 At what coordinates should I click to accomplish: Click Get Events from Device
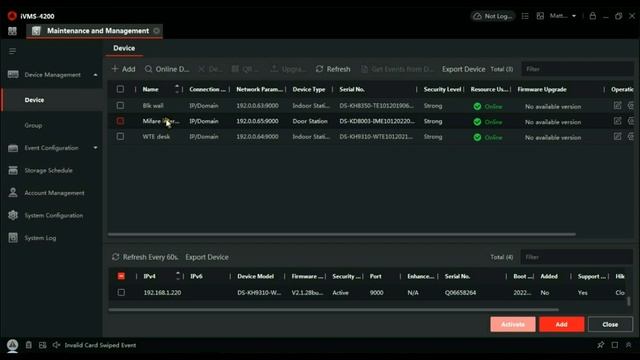(x=397, y=69)
